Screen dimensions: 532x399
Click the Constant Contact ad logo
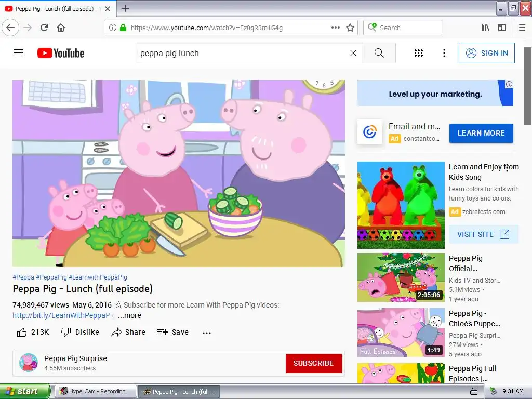click(370, 132)
